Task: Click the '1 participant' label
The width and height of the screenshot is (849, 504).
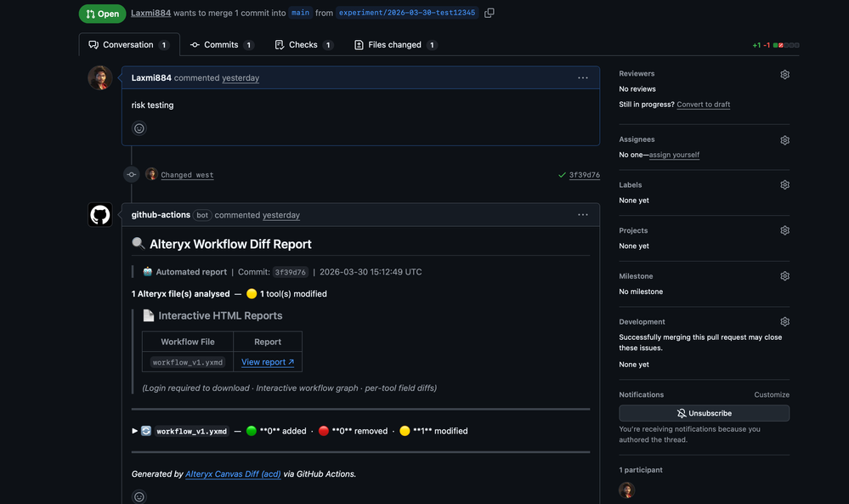Action: [641, 470]
